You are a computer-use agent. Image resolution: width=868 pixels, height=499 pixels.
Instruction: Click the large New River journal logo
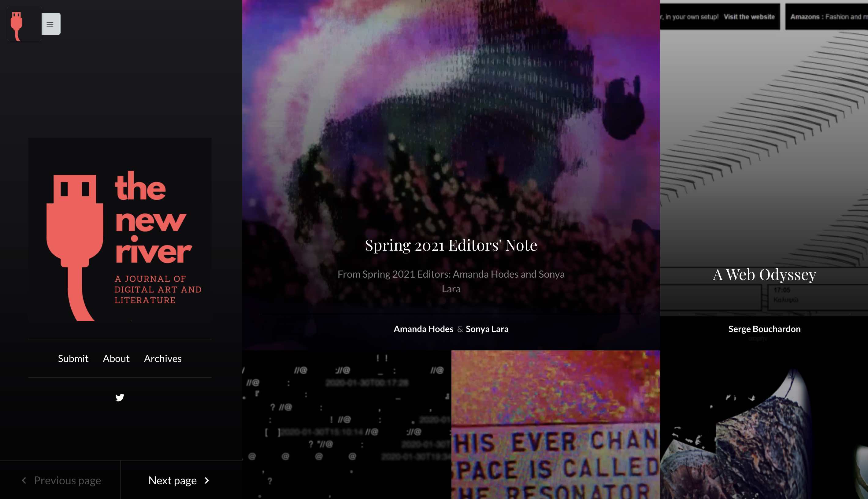(x=120, y=230)
